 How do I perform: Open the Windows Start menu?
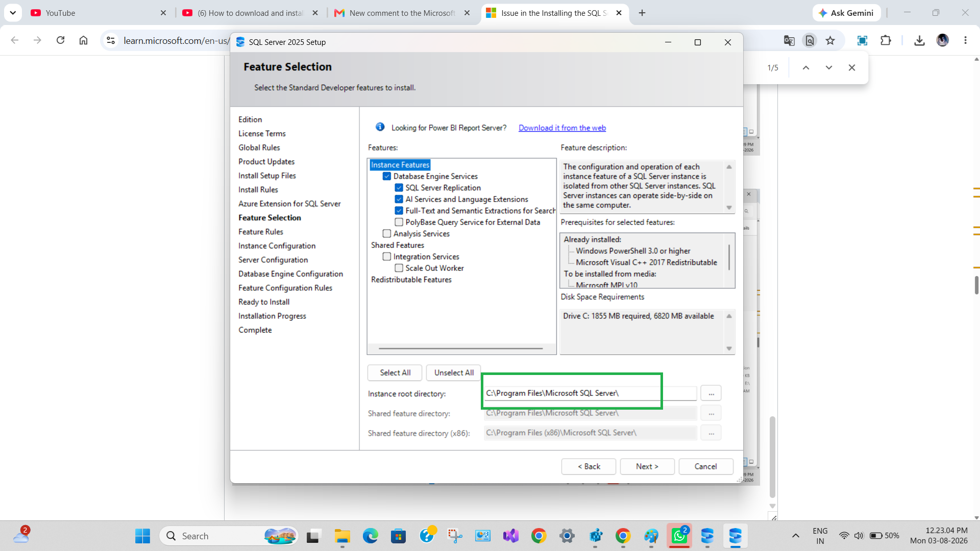pyautogui.click(x=142, y=536)
